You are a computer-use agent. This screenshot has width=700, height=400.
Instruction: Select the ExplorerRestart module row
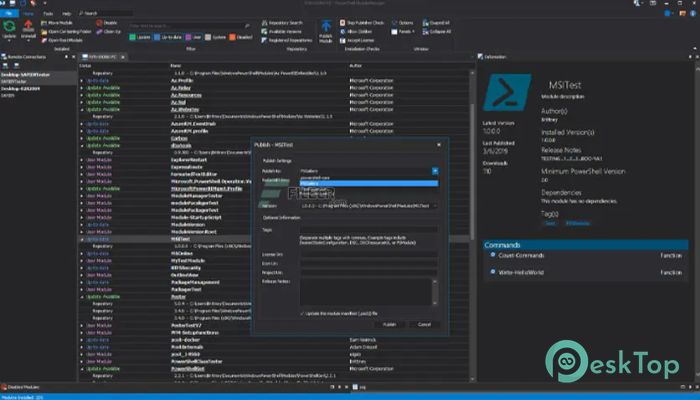(x=275, y=160)
